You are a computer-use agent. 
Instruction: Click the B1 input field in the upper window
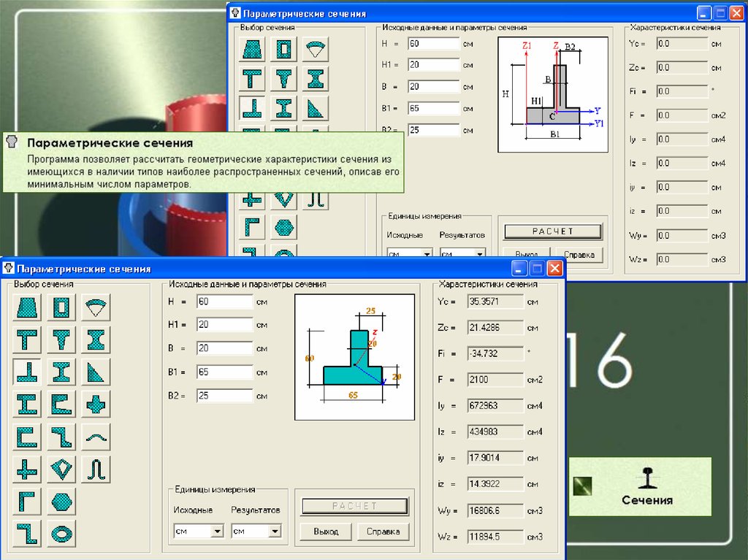click(x=433, y=109)
